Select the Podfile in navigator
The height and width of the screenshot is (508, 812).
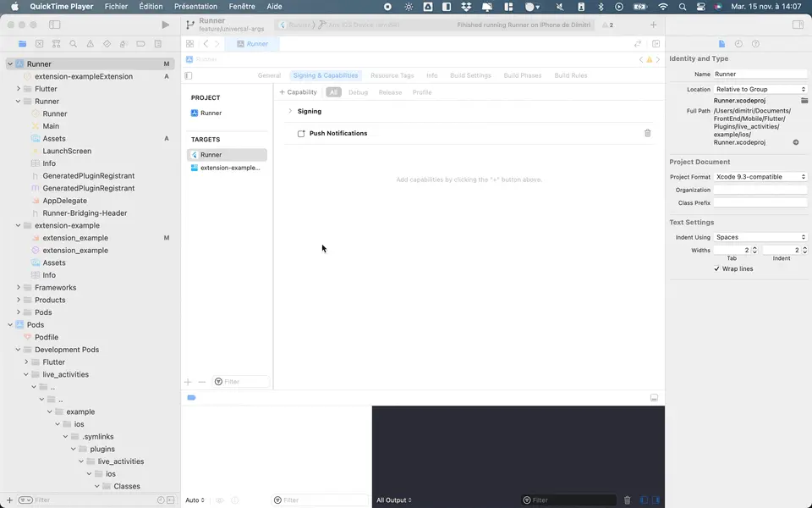[47, 338]
